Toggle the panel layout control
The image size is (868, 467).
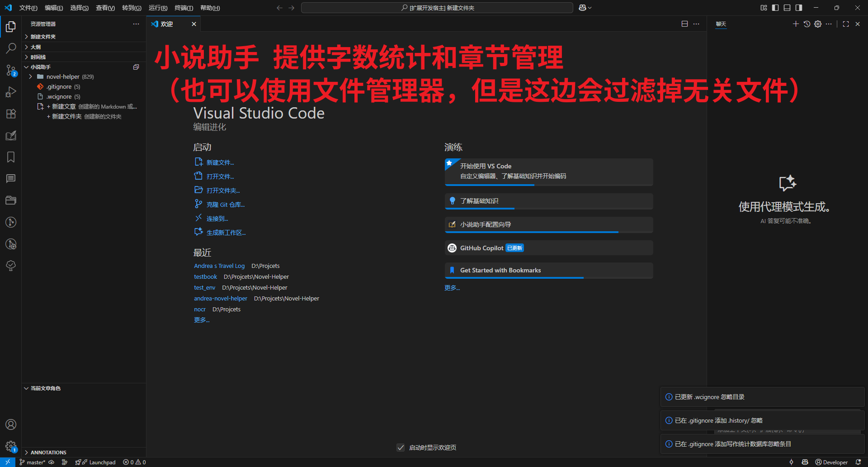click(x=787, y=8)
